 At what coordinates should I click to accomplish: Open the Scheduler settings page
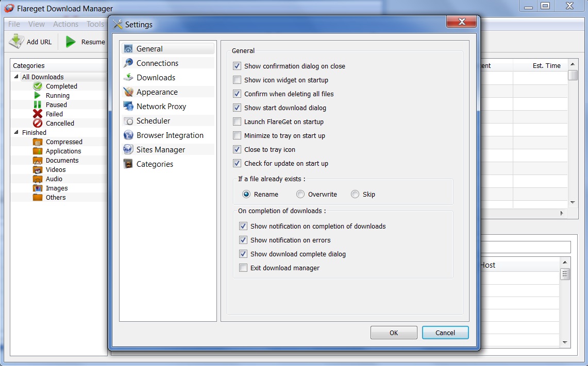tap(168, 120)
